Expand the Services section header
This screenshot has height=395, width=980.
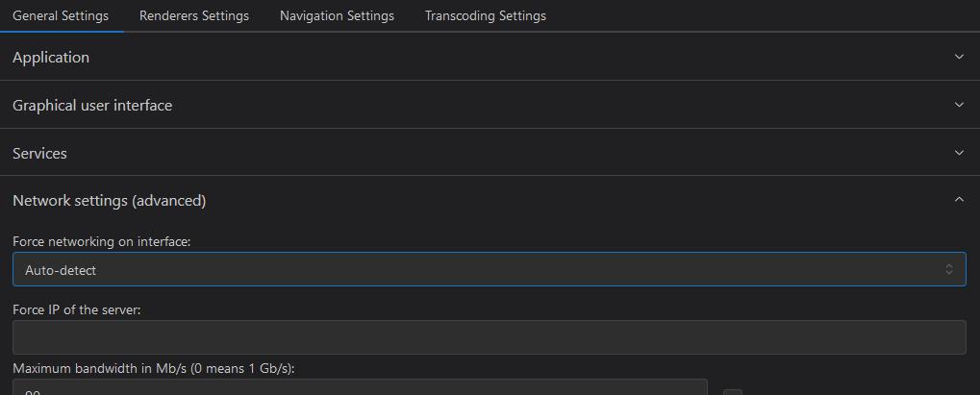coord(490,153)
